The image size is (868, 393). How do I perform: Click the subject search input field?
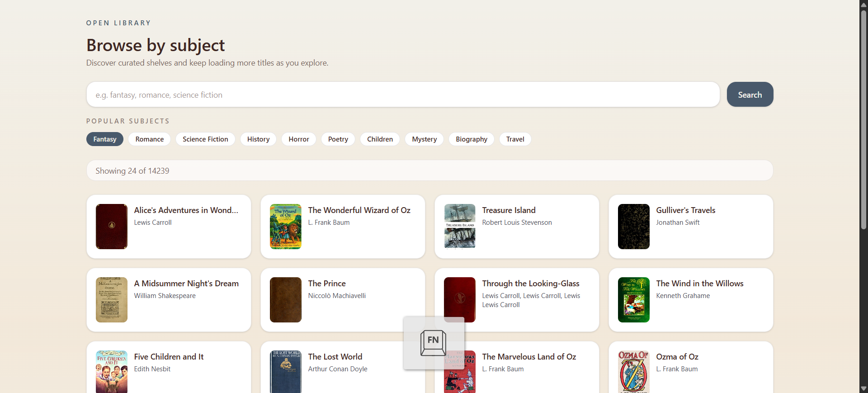pos(403,95)
